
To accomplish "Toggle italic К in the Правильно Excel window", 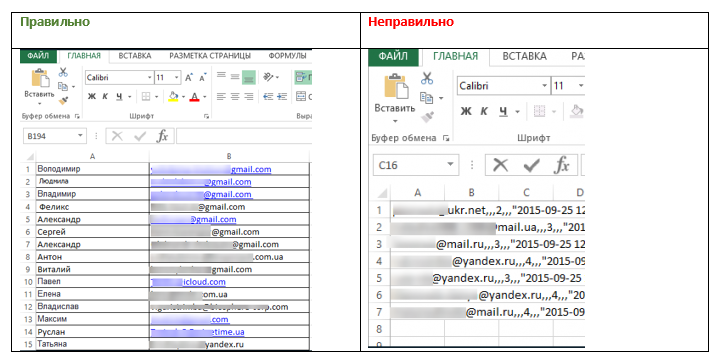I will 105,97.
